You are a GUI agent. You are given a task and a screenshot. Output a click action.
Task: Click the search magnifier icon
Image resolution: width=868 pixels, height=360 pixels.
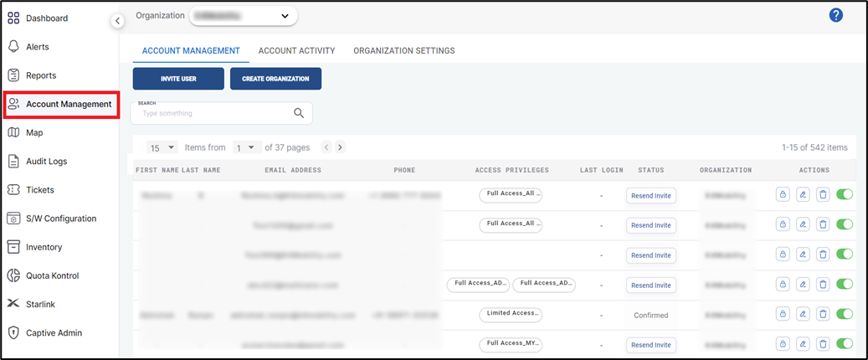coord(299,113)
